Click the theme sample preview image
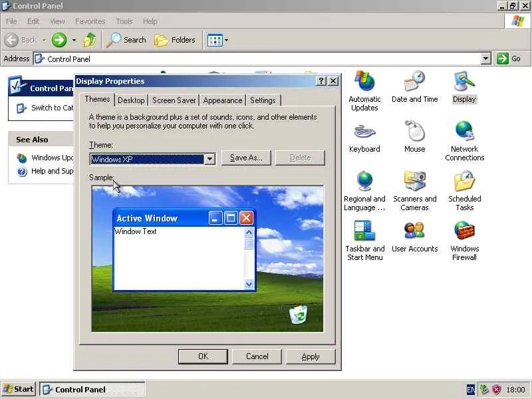Image resolution: width=532 pixels, height=399 pixels. (x=207, y=259)
